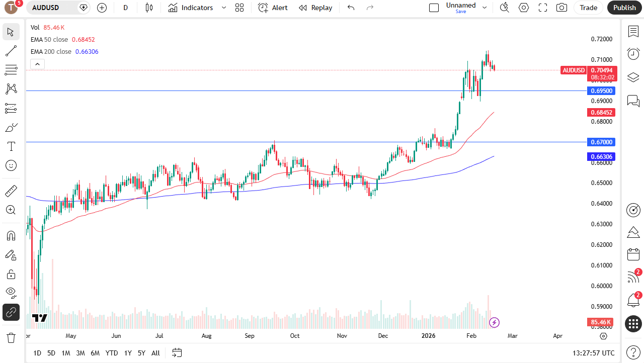Viewport: 644px width, 363px height.
Task: Expand the indicator favorites dropdown arrow
Action: coord(224,8)
